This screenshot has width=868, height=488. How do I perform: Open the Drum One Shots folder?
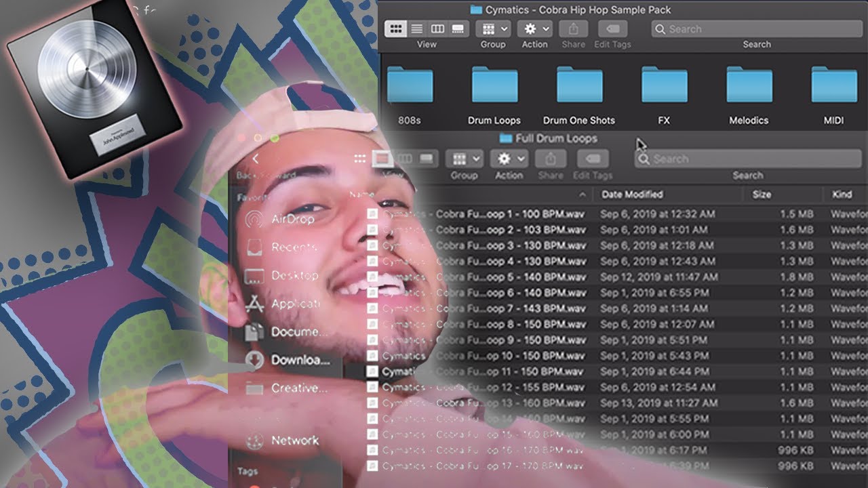tap(579, 96)
